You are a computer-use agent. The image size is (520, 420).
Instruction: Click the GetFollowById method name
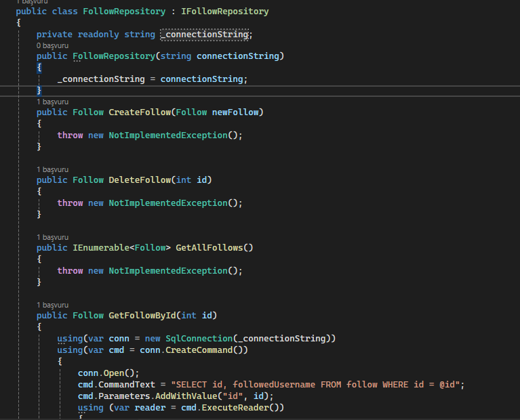[x=142, y=315]
